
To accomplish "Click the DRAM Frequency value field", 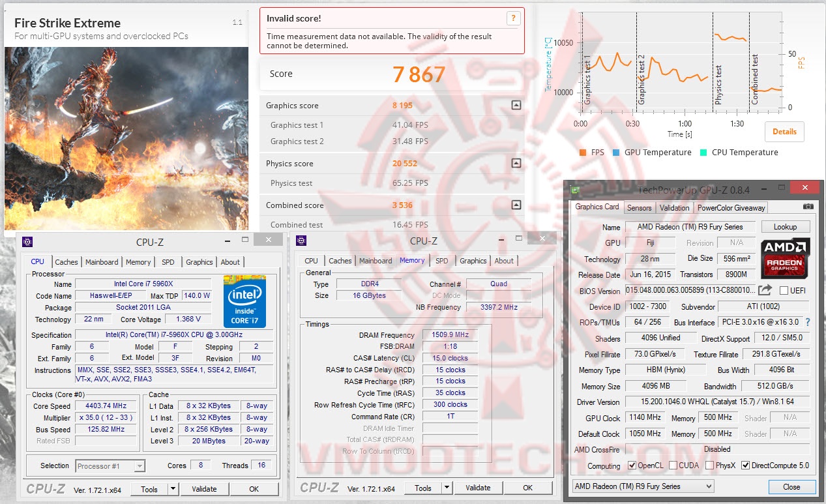I will (449, 334).
